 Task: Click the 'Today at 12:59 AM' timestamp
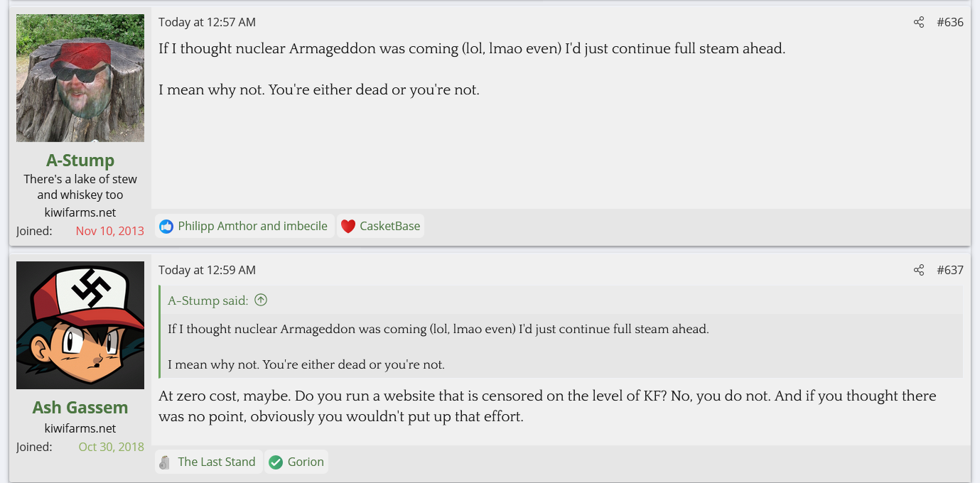(207, 271)
